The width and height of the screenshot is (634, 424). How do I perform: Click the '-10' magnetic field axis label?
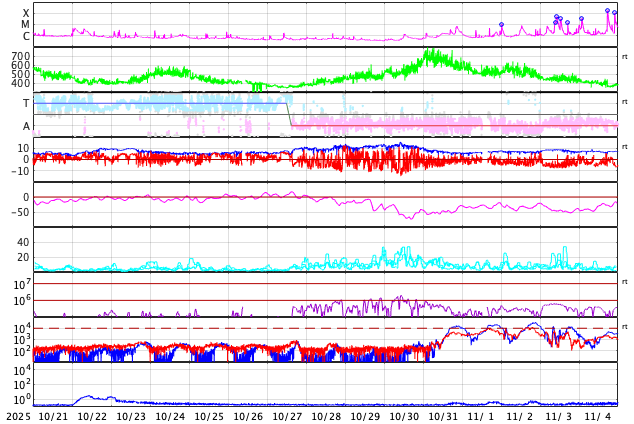coord(20,171)
